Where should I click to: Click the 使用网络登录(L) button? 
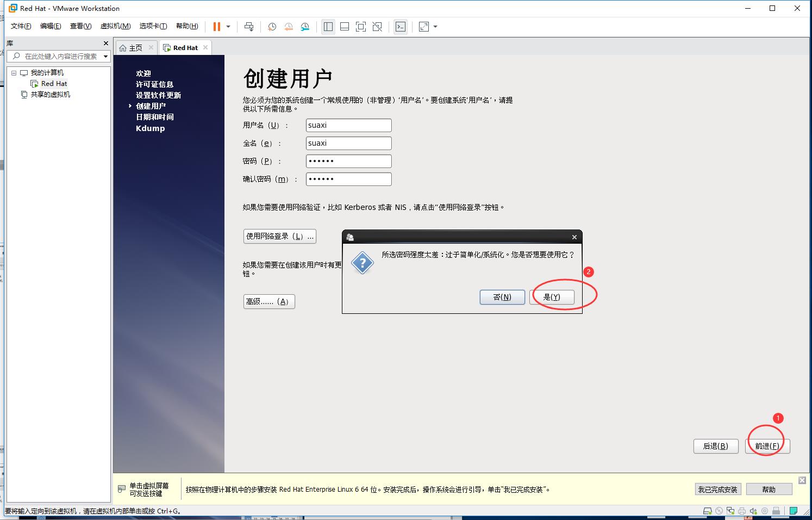(x=279, y=236)
